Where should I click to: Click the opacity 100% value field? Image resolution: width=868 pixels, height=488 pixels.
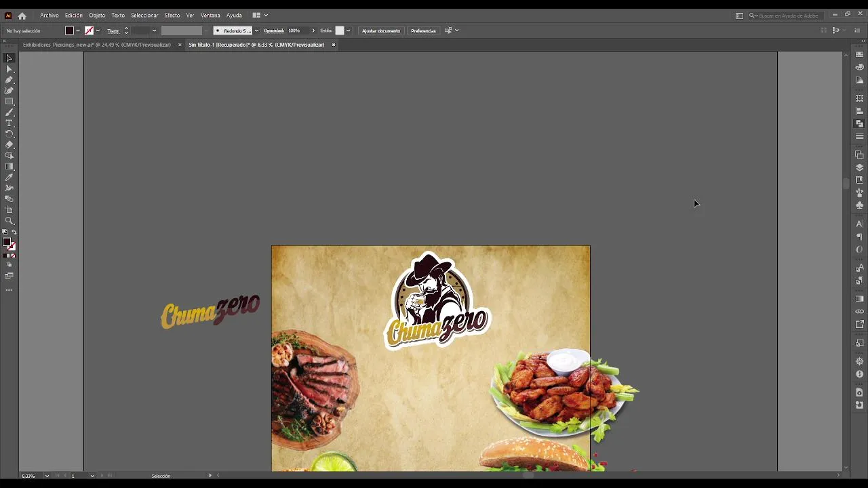click(298, 30)
